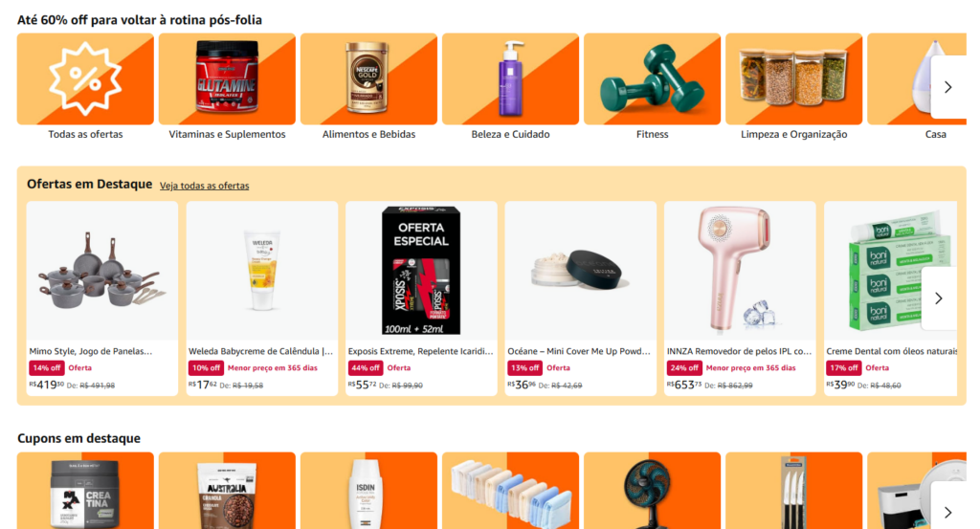Click the Veja todas as ofertas link

point(205,186)
